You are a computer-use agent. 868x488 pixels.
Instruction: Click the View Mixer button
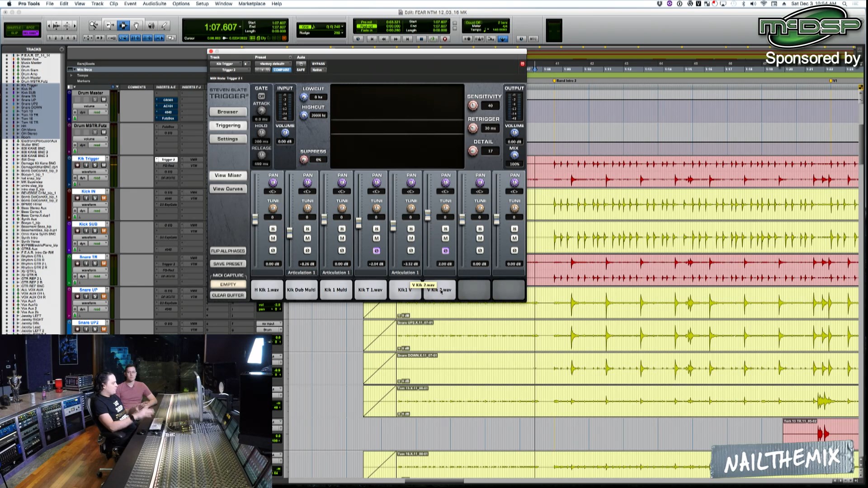pos(228,175)
